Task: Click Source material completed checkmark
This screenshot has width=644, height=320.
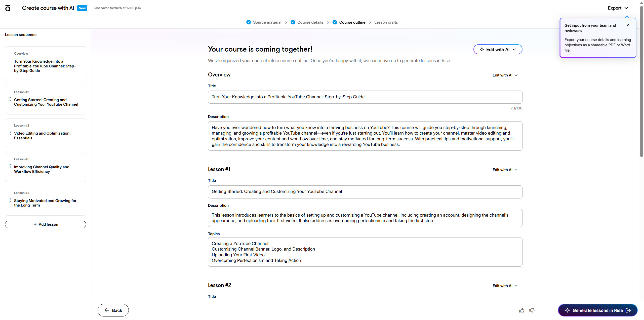Action: coord(249,22)
